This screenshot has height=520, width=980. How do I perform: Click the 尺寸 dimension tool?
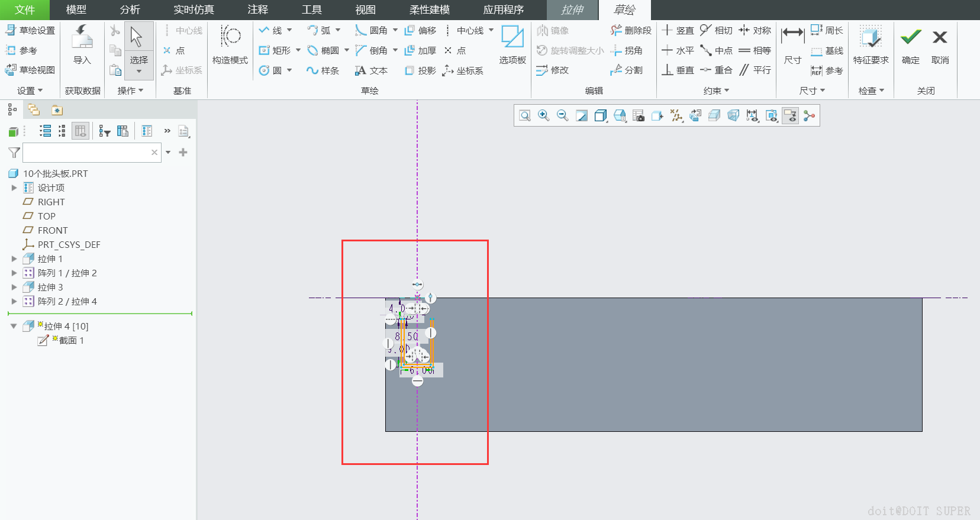pyautogui.click(x=792, y=45)
